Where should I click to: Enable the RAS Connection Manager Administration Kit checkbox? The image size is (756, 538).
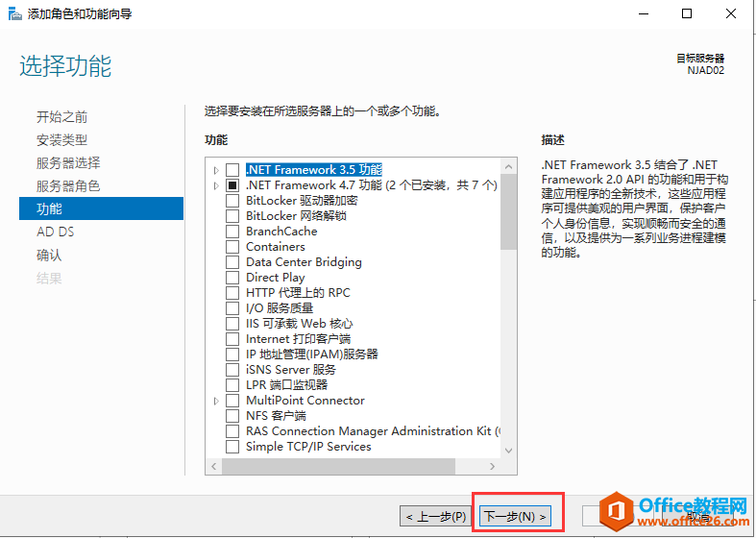pos(232,431)
